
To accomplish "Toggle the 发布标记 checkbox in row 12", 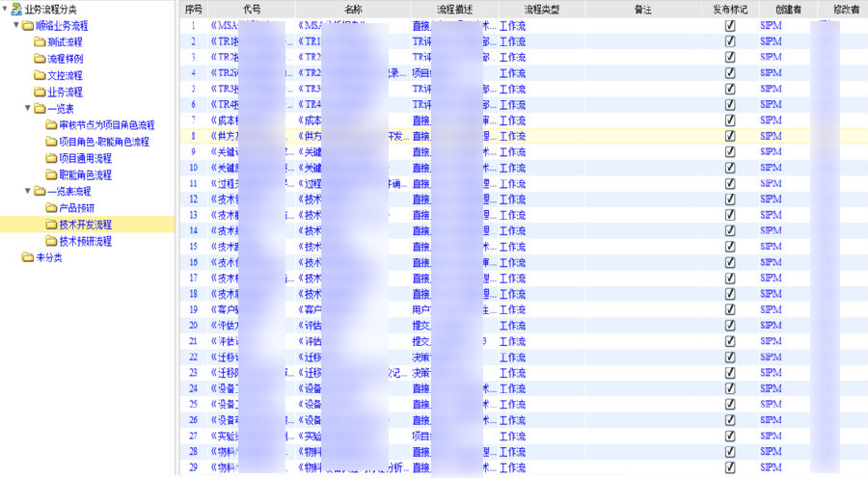I will pyautogui.click(x=730, y=199).
